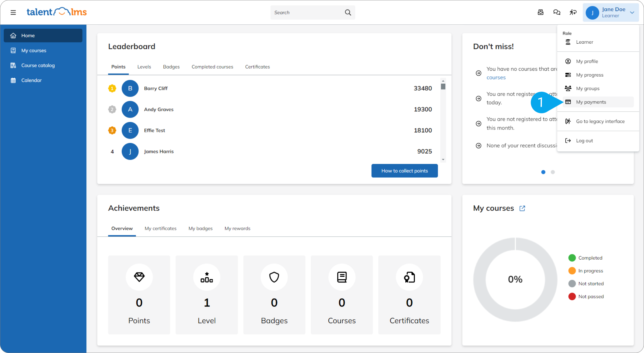Open My rewards achievements tab
The width and height of the screenshot is (644, 353).
238,229
